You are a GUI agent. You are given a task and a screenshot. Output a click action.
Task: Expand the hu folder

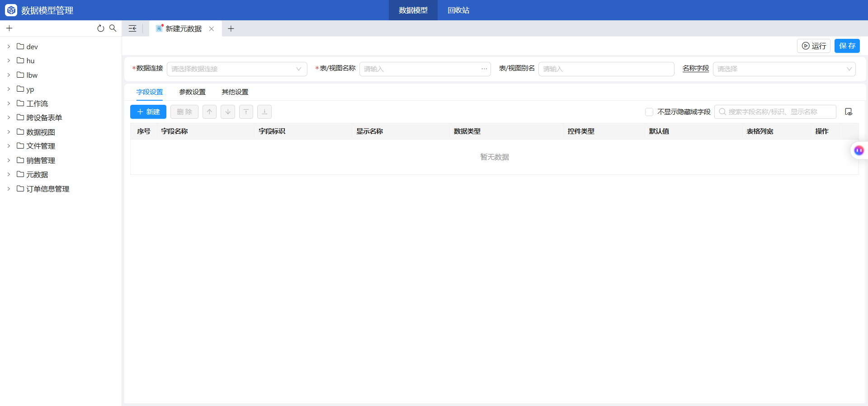[9, 60]
